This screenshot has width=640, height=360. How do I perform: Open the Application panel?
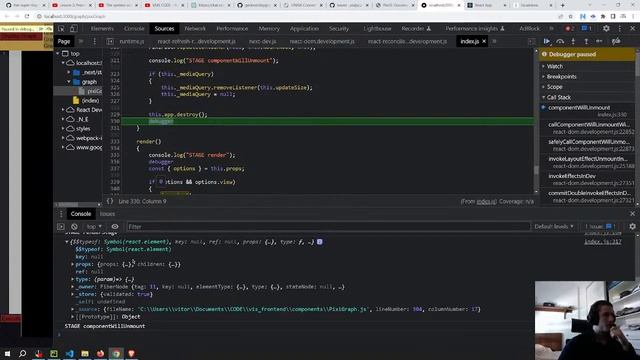pos(304,29)
